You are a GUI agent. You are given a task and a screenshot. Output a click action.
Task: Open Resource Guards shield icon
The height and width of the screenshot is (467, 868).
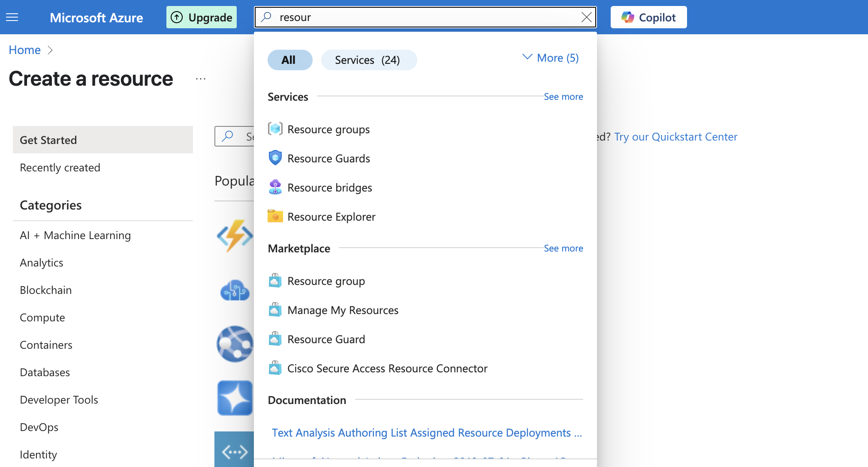(275, 158)
